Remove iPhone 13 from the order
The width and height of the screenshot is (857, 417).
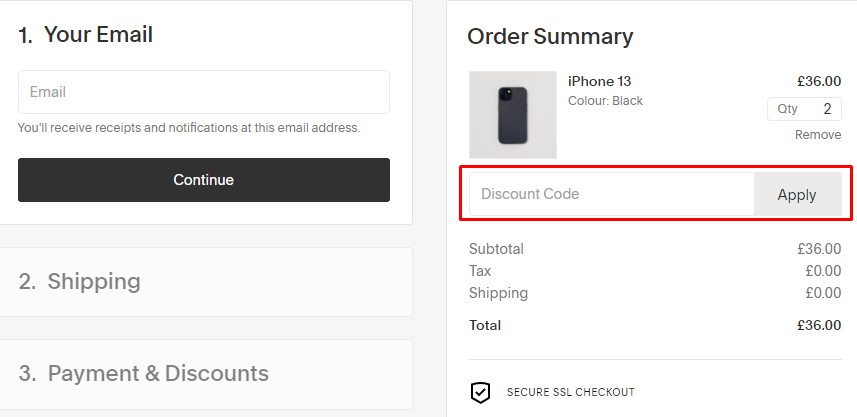pyautogui.click(x=818, y=135)
